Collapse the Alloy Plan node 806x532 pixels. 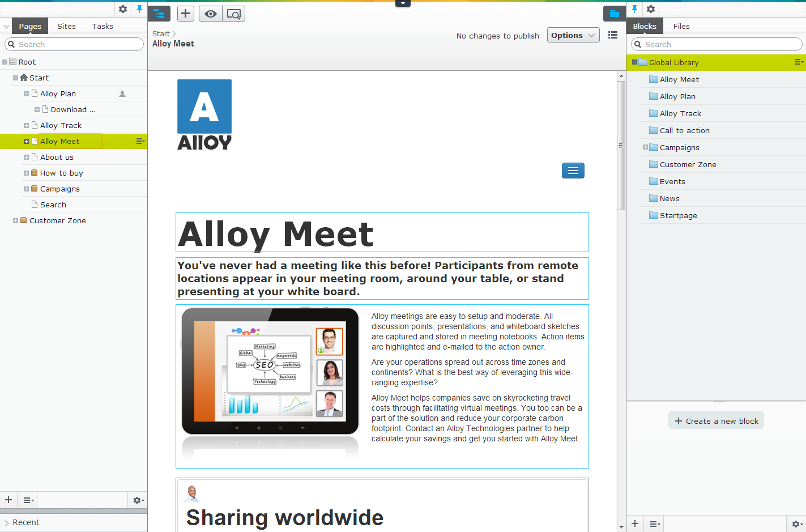pos(26,93)
